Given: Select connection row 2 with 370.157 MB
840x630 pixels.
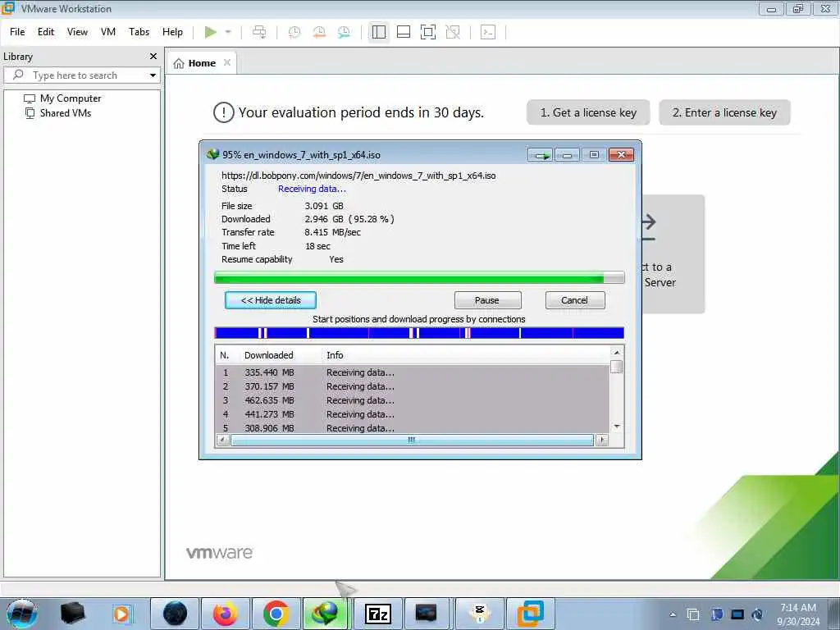Looking at the screenshot, I should click(413, 386).
